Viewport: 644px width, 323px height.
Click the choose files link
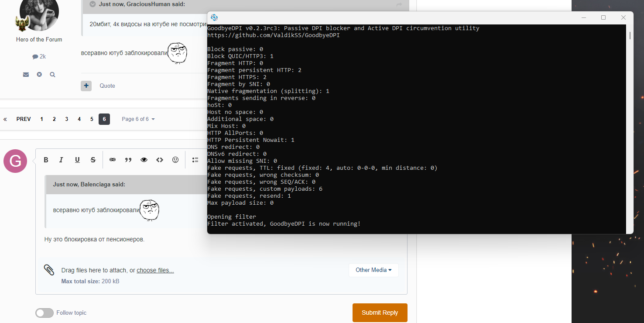pos(155,271)
